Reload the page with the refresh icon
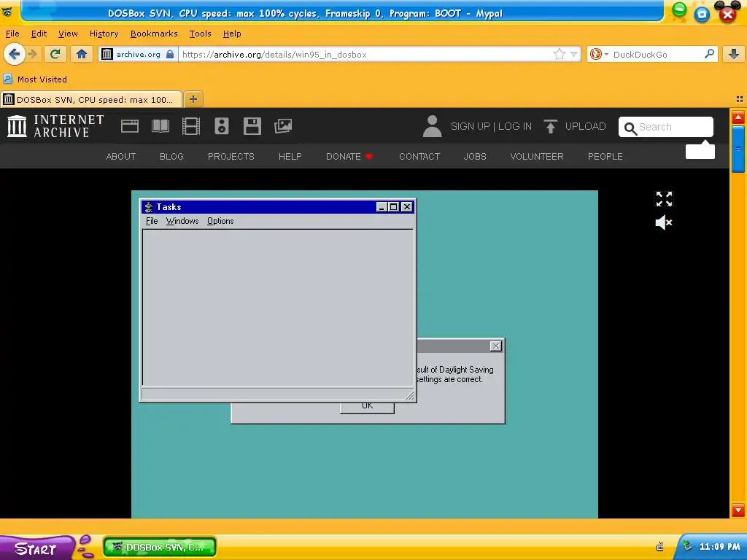The height and width of the screenshot is (560, 747). [55, 54]
